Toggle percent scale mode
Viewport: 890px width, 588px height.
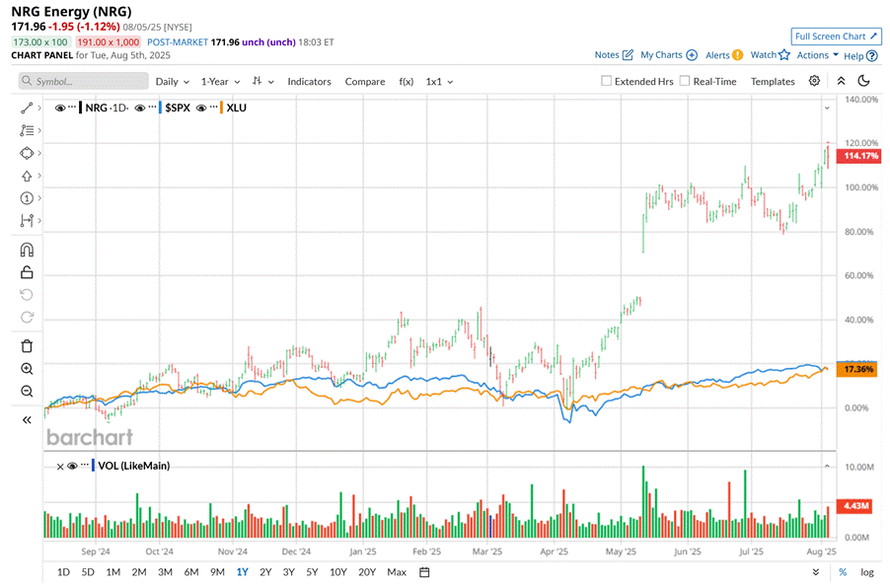843,572
